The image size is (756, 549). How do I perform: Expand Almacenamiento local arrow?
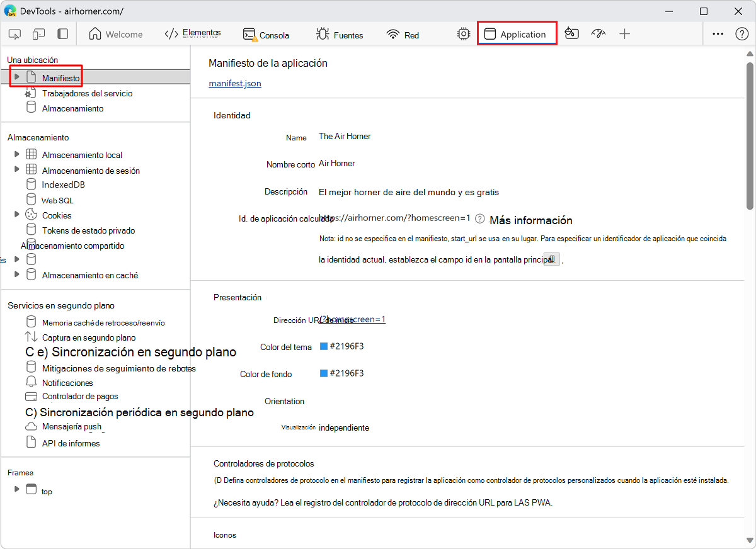point(17,154)
